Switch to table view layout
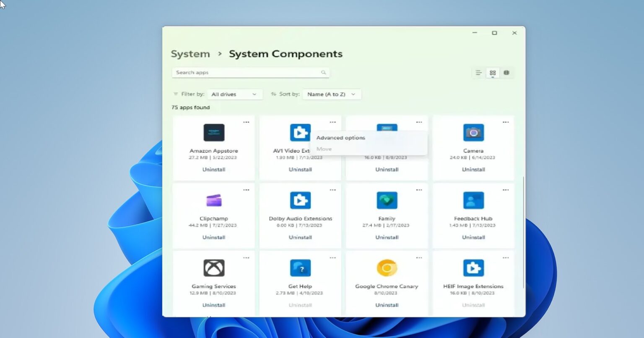The height and width of the screenshot is (338, 644). (506, 72)
